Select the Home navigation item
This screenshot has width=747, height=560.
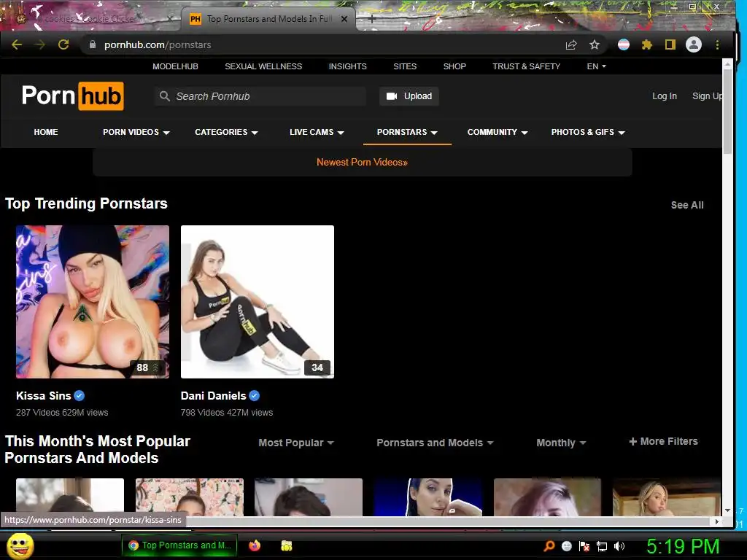click(x=46, y=133)
